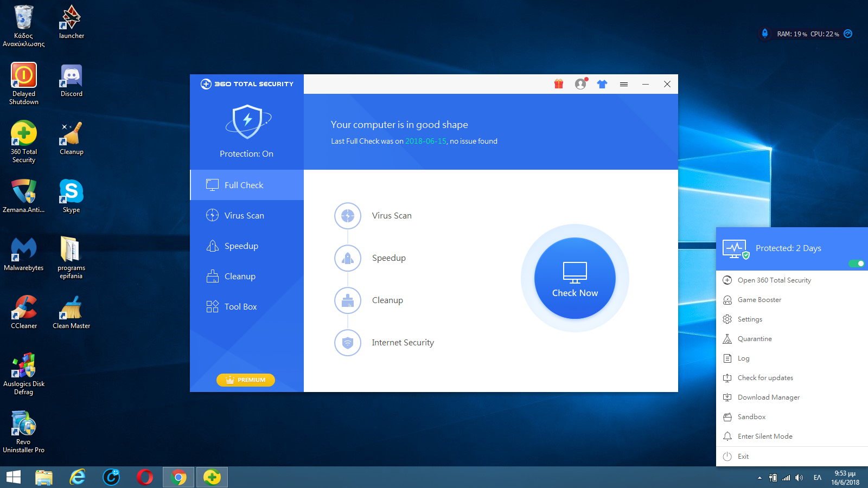
Task: Select the Cleanup broom desktop shortcut
Action: click(x=72, y=138)
